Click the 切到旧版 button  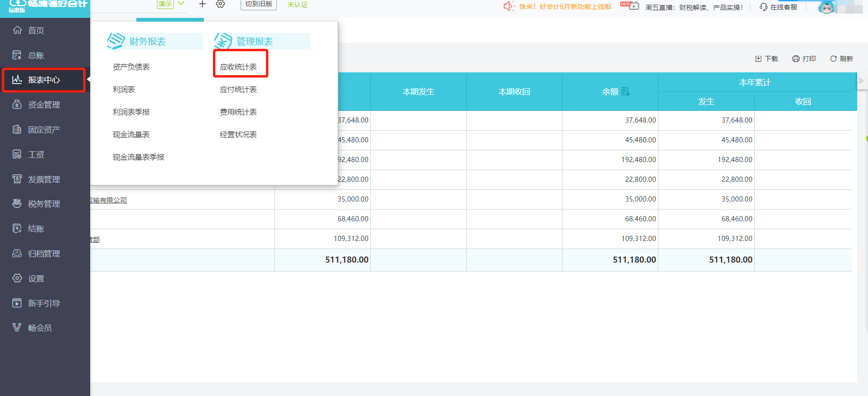258,4
